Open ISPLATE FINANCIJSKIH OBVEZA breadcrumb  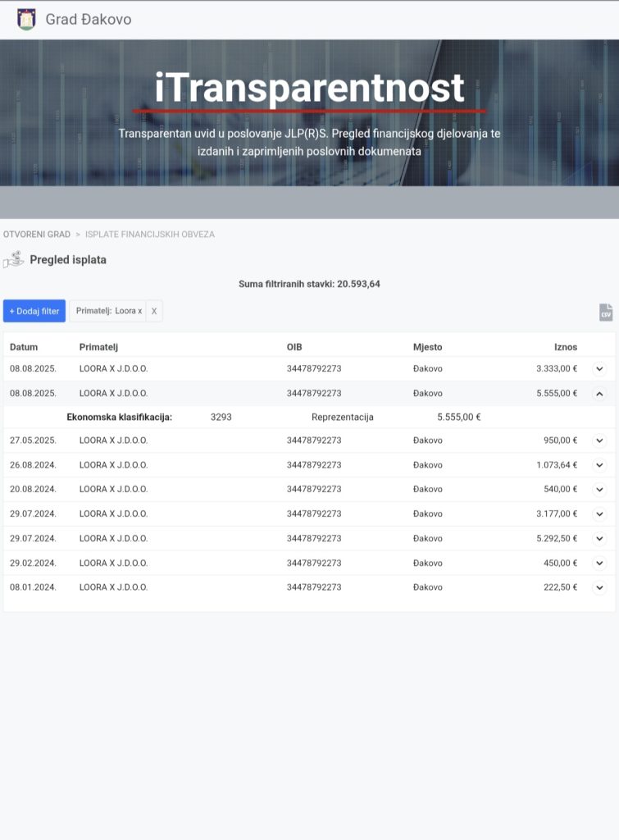[150, 234]
